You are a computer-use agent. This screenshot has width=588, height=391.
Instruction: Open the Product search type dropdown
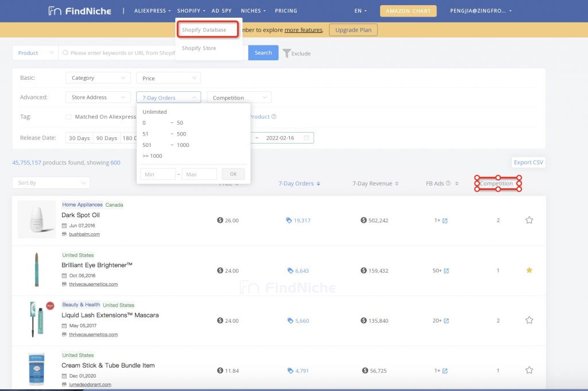(x=35, y=53)
